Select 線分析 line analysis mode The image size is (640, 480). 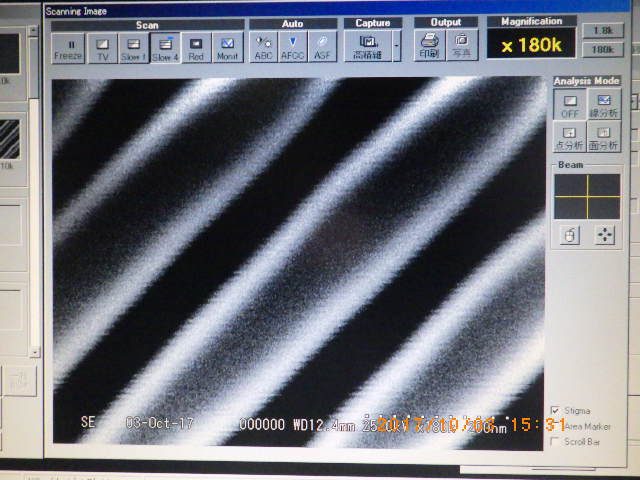[x=604, y=105]
